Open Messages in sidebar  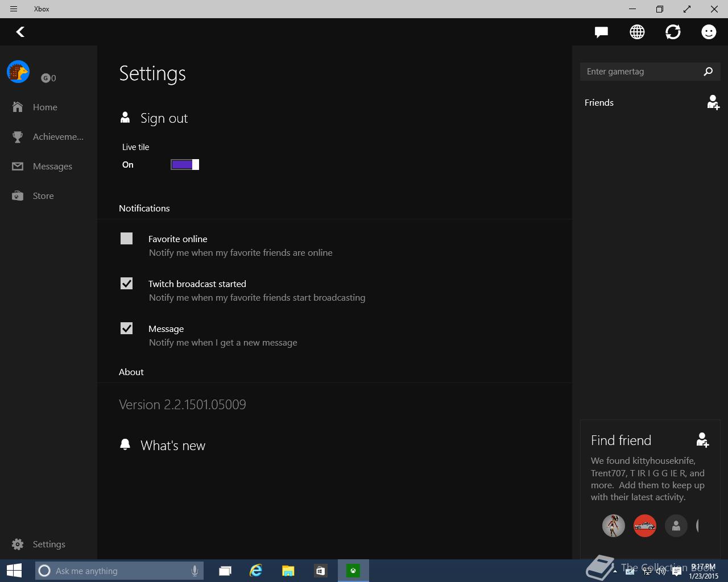click(x=48, y=166)
